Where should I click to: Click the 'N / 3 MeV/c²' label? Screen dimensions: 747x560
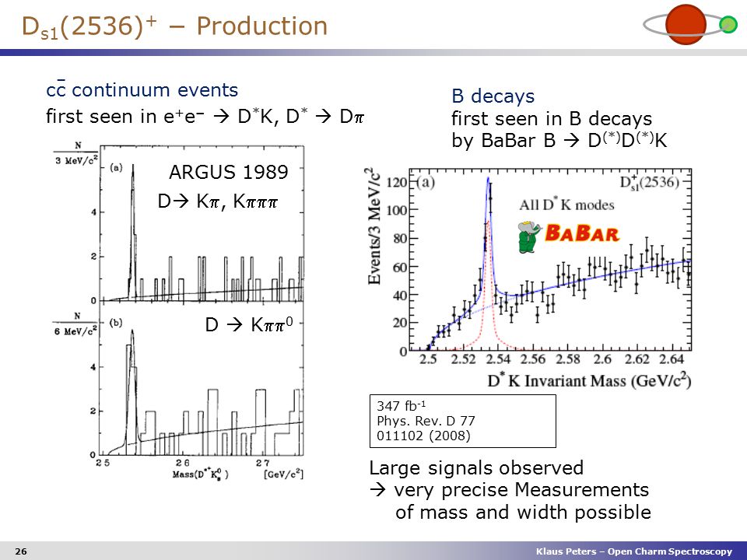(76, 154)
